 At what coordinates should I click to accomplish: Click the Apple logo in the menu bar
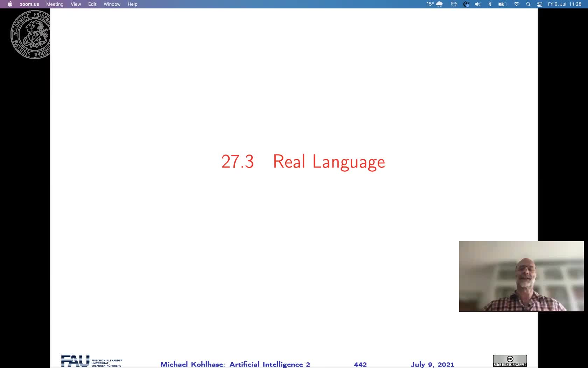(x=9, y=4)
